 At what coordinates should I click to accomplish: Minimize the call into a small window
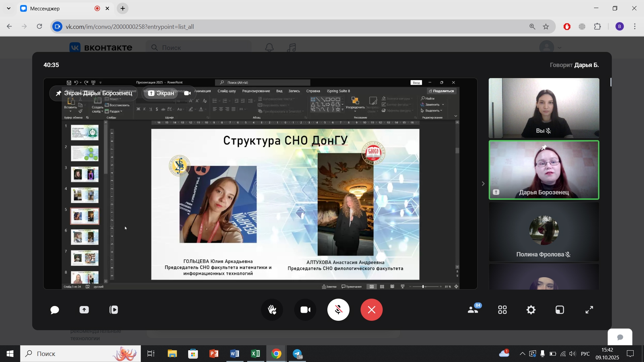coord(560,310)
